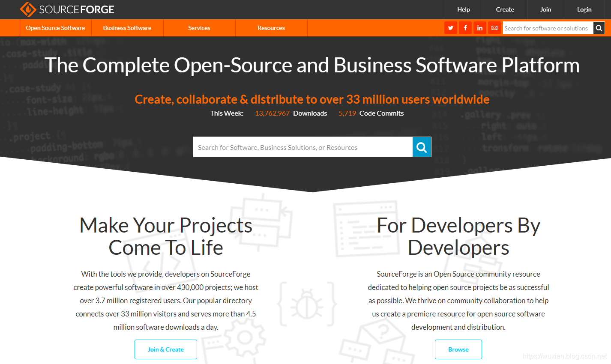This screenshot has width=611, height=364.
Task: Open the Resources menu
Action: [271, 28]
